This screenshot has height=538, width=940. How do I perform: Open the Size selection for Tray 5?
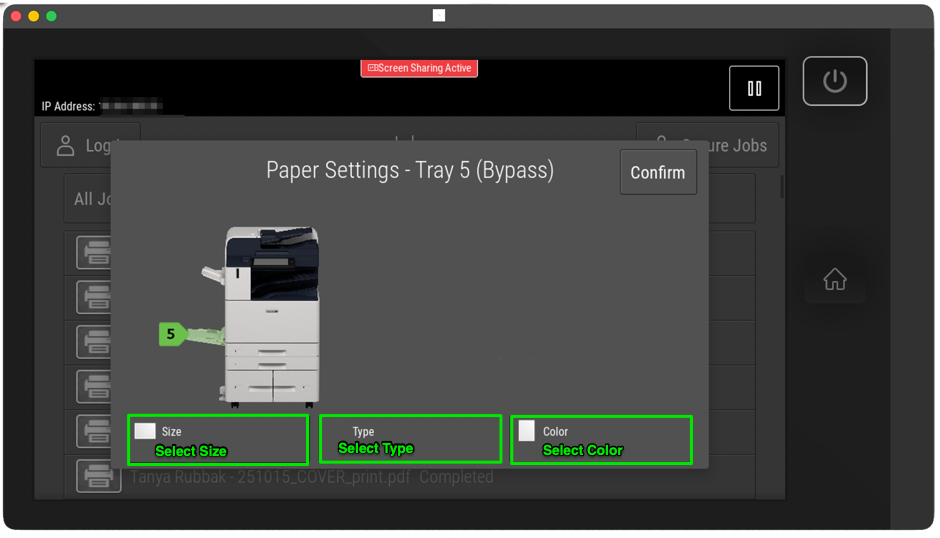(218, 440)
